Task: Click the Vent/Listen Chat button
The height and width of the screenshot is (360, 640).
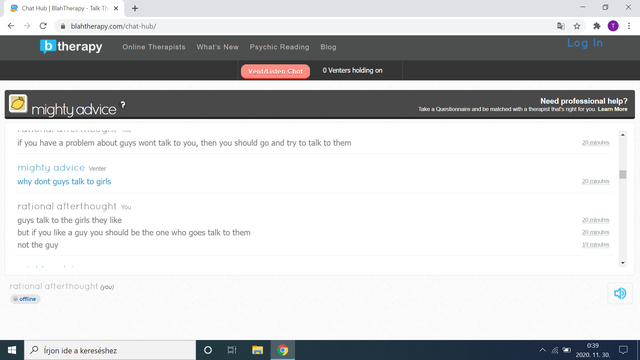Action: click(276, 71)
